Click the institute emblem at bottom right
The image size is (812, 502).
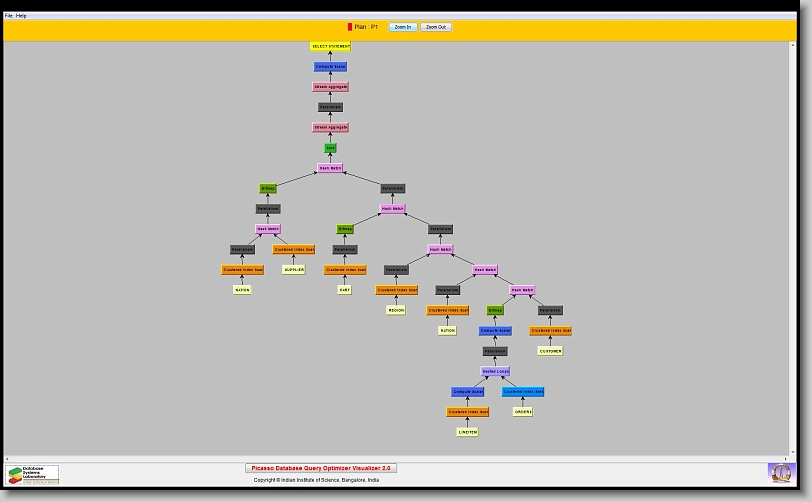[779, 471]
